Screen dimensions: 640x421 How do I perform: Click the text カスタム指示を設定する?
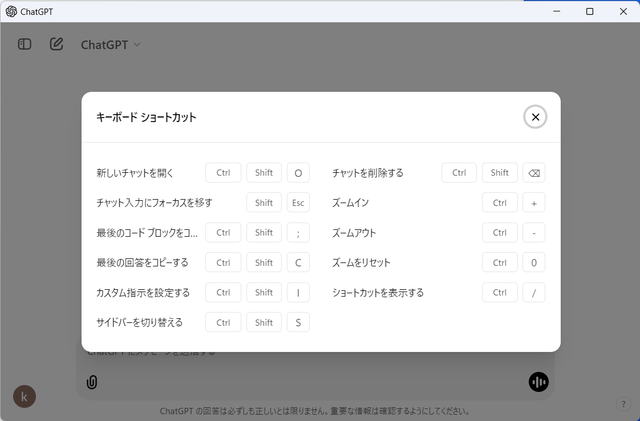click(143, 293)
